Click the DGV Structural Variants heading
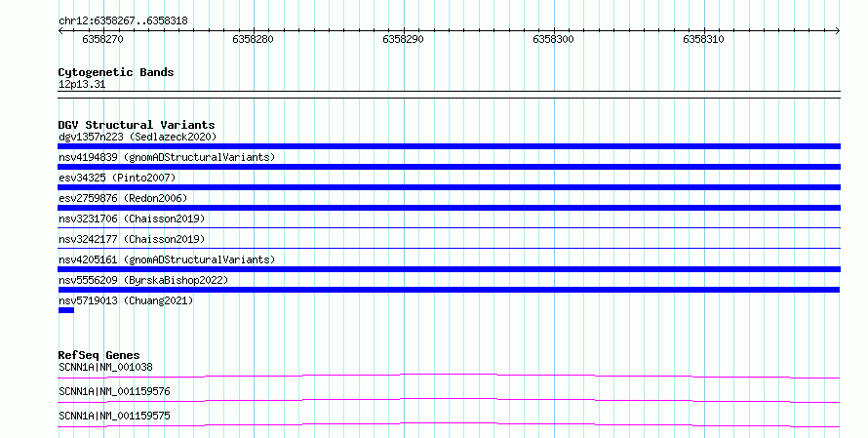The image size is (868, 438). [x=137, y=125]
